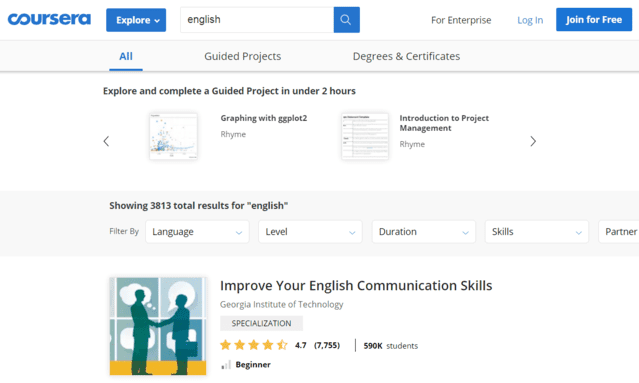
Task: Click the Rhyme label under Project Management
Action: (x=412, y=144)
